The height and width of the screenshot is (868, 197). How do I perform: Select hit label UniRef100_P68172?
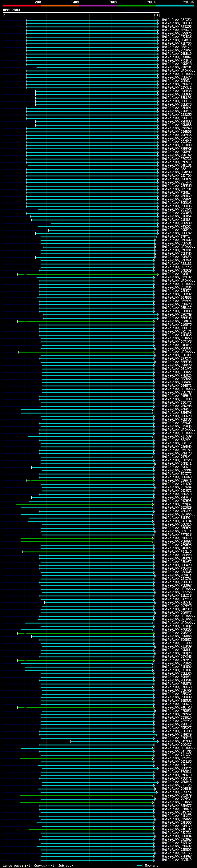pos(176,47)
